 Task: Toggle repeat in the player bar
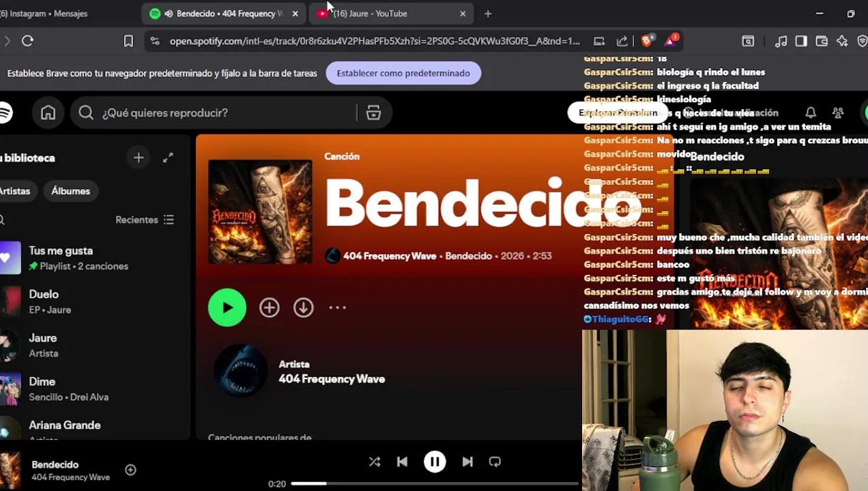pos(495,462)
